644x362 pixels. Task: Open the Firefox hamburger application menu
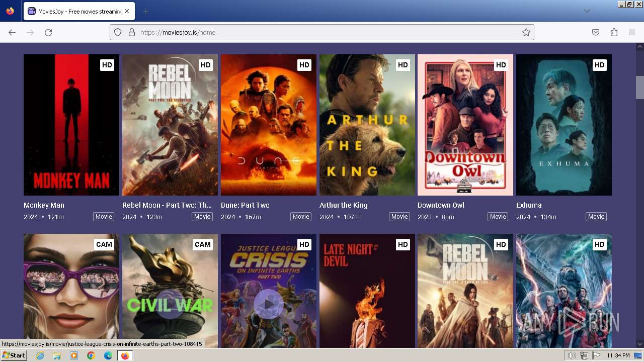[x=632, y=32]
